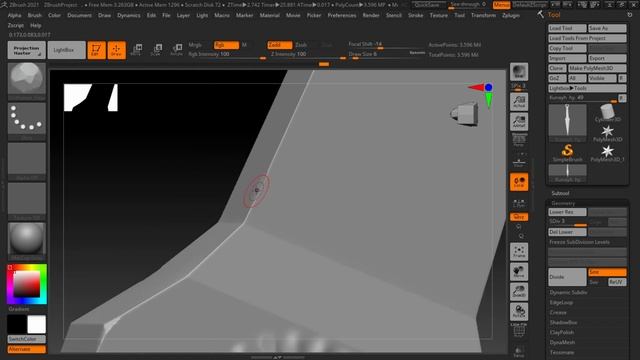Toggle the Floor grid icon
Viewport: 640px width, 360px height.
[x=519, y=162]
